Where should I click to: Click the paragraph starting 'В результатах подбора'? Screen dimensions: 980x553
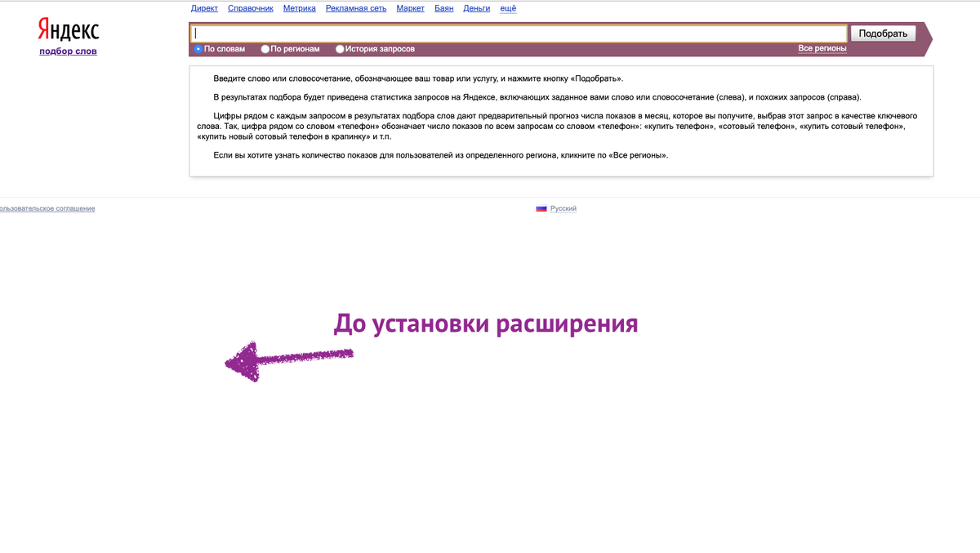coord(537,97)
